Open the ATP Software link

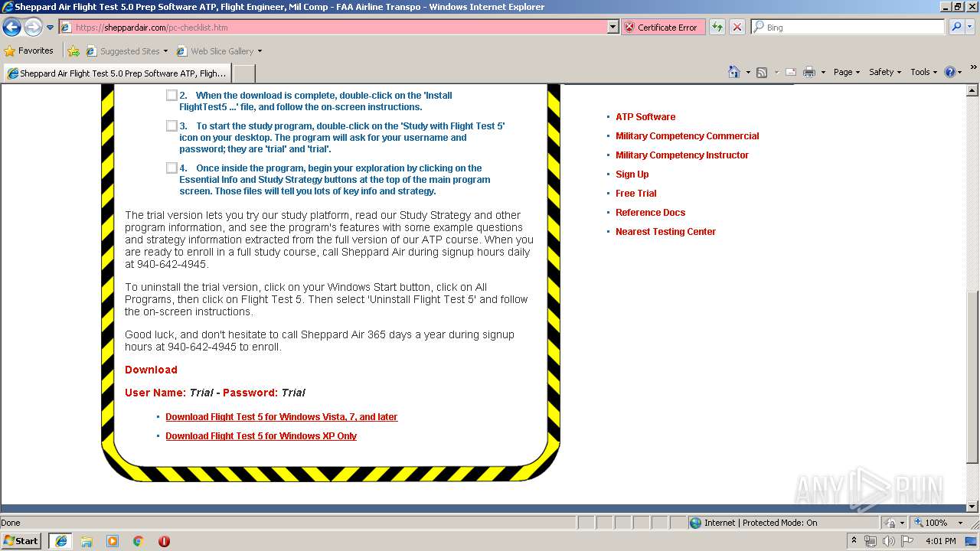(x=645, y=117)
